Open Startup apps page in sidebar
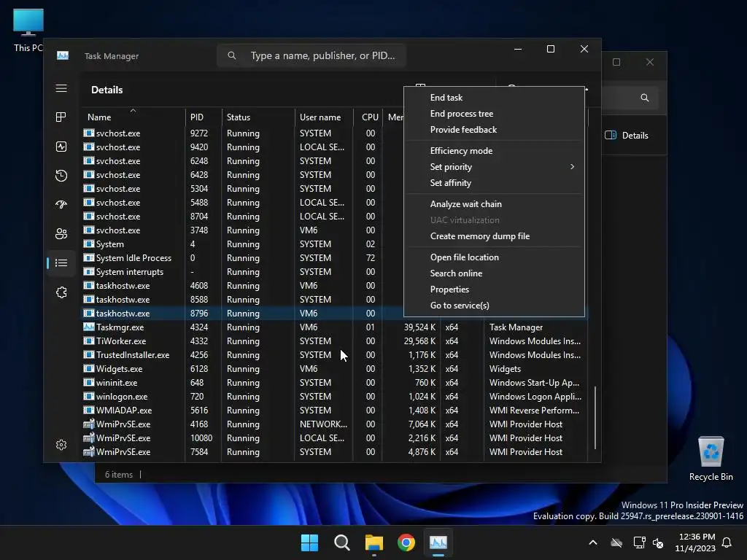This screenshot has height=560, width=747. 61,205
